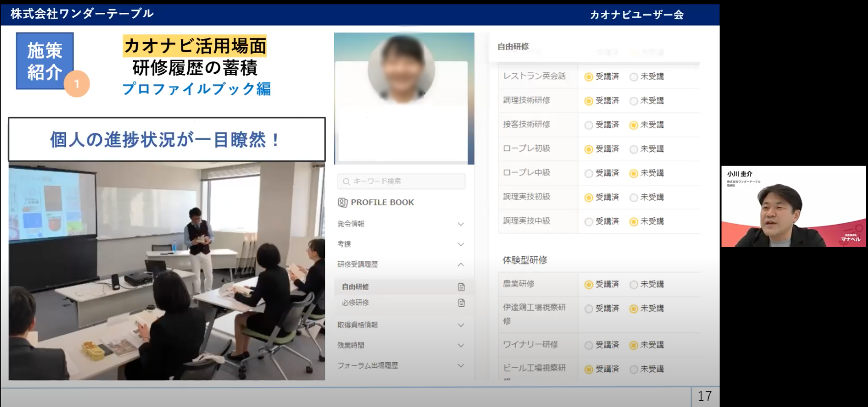Expand the 残業時間 section chevron
868x407 pixels.
(x=461, y=345)
